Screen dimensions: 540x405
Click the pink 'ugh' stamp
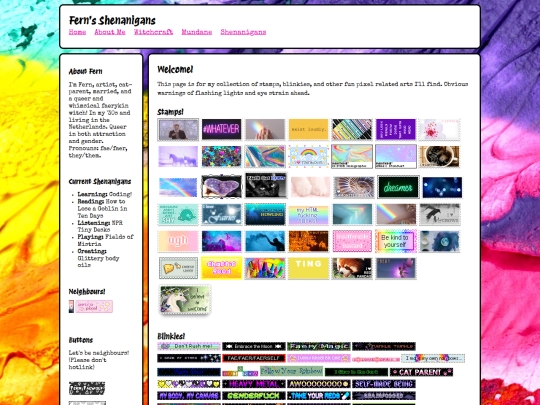(178, 241)
